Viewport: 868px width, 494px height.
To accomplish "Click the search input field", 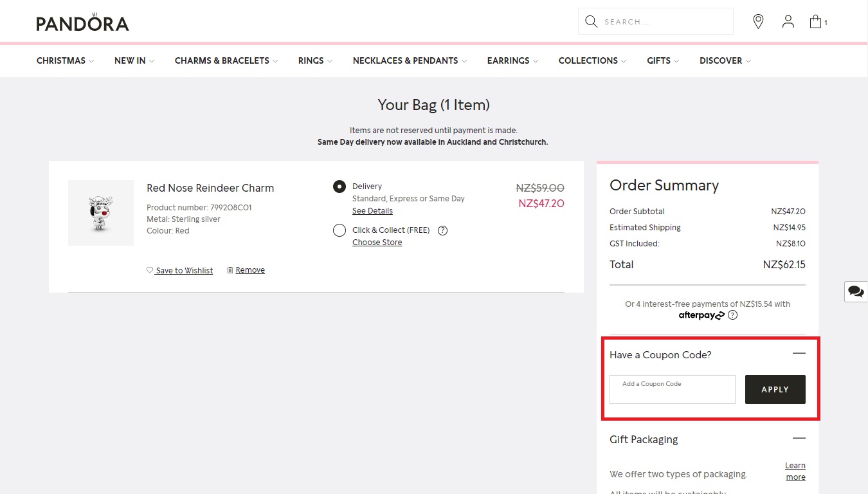I will pos(656,22).
